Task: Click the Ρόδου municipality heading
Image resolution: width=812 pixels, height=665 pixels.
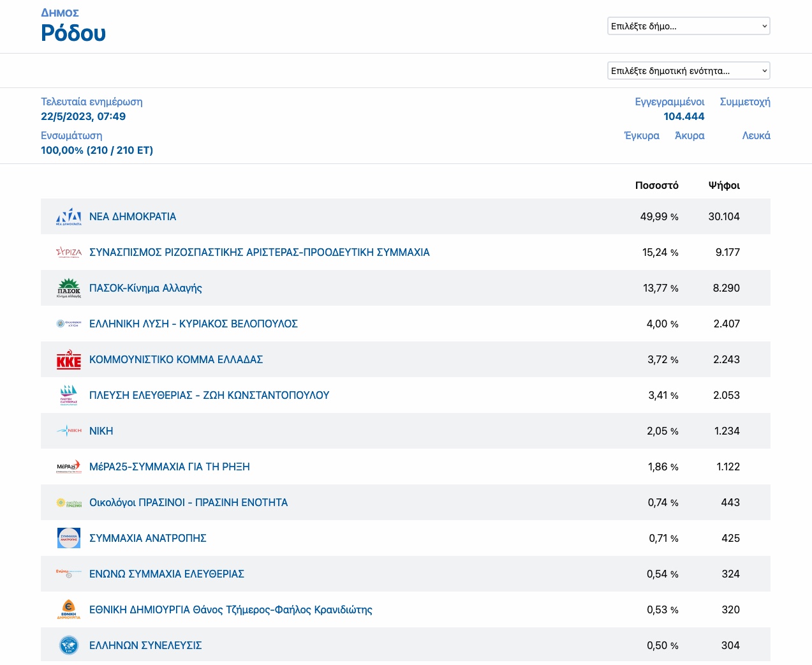Action: [x=73, y=33]
